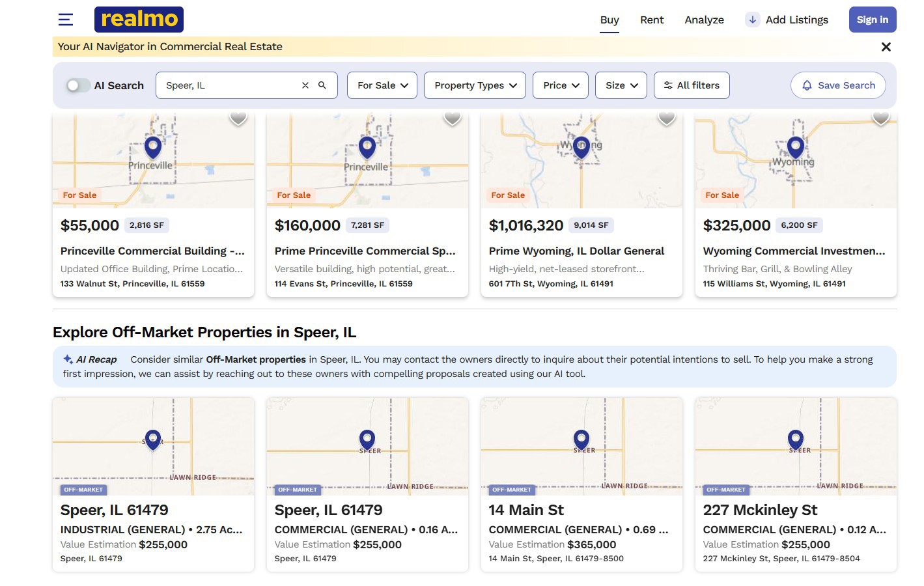Screen dimensions: 924x586
Task: Click map pin on $55,000 Princeville listing
Action: pos(153,147)
